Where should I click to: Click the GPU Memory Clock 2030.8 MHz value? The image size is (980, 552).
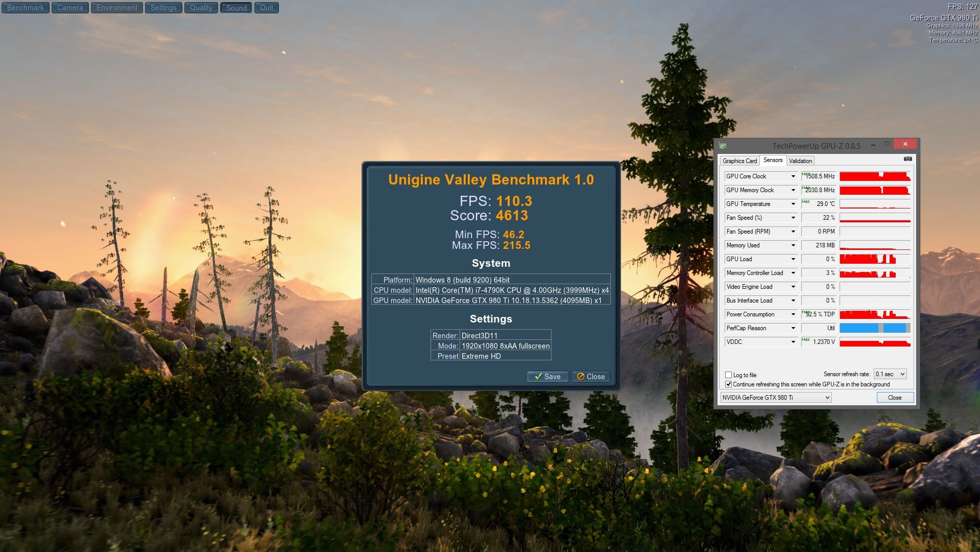point(819,190)
